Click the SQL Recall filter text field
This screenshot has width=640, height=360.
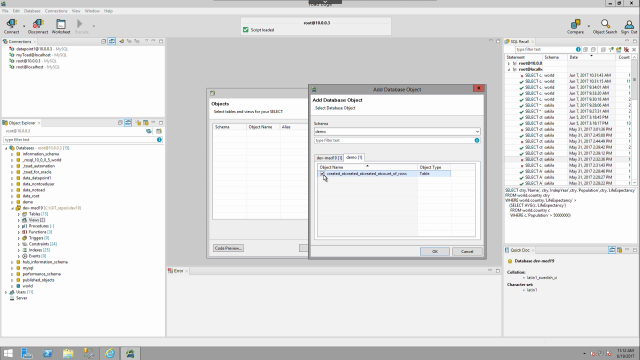[544, 49]
